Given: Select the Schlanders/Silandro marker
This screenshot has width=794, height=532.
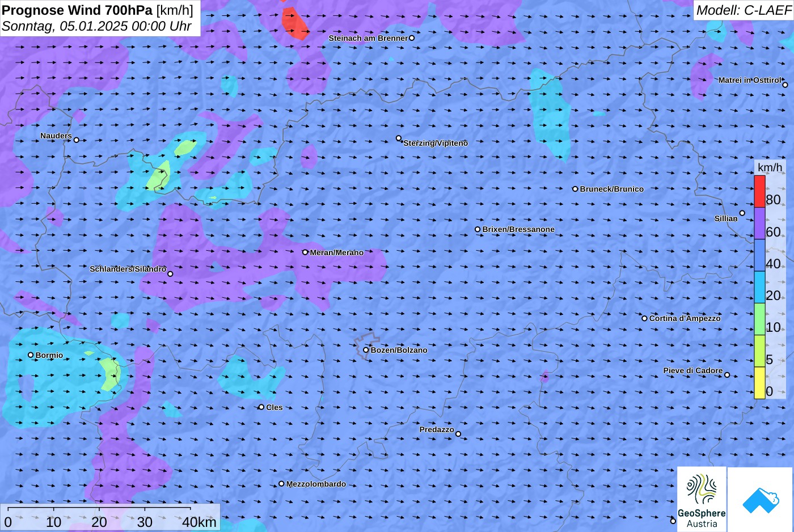Looking at the screenshot, I should (x=170, y=274).
